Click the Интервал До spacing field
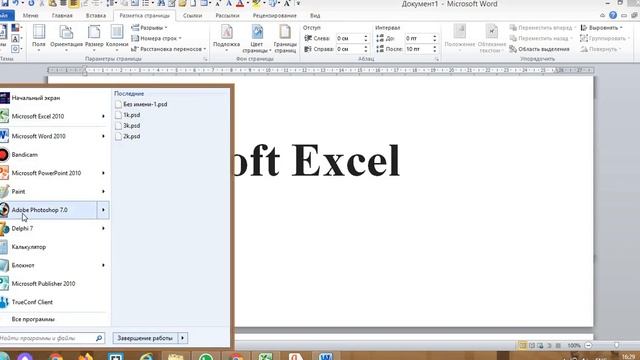This screenshot has height=360, width=640. (418, 38)
